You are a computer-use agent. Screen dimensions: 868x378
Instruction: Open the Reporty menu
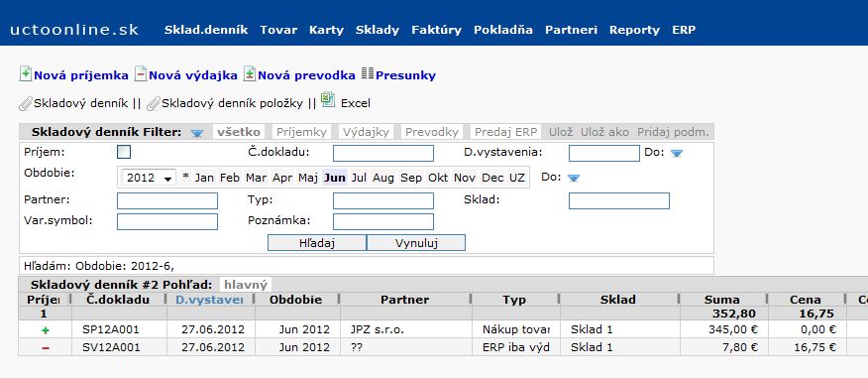point(634,30)
